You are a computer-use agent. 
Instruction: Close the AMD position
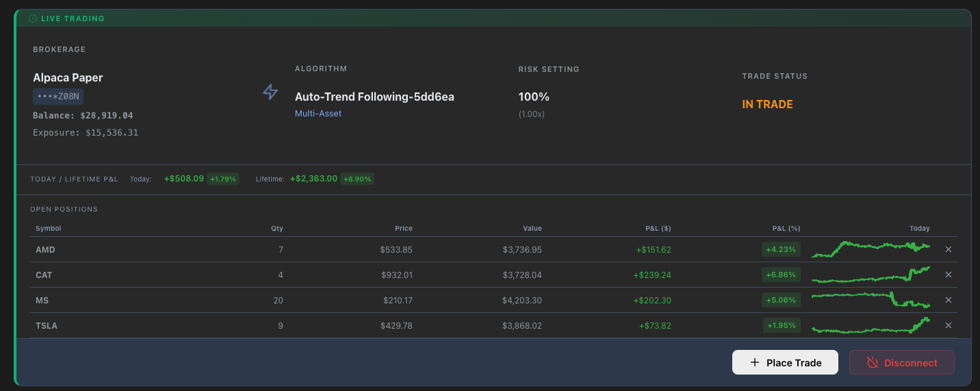pos(949,249)
